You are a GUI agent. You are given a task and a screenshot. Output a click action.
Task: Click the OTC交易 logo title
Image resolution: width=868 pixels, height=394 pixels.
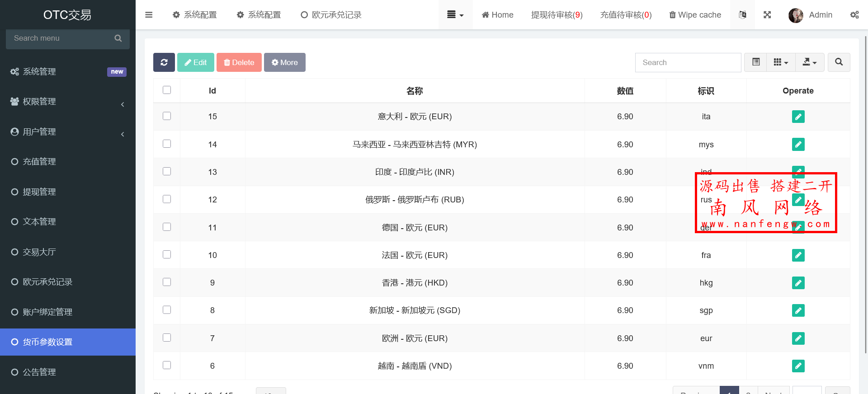pos(67,15)
